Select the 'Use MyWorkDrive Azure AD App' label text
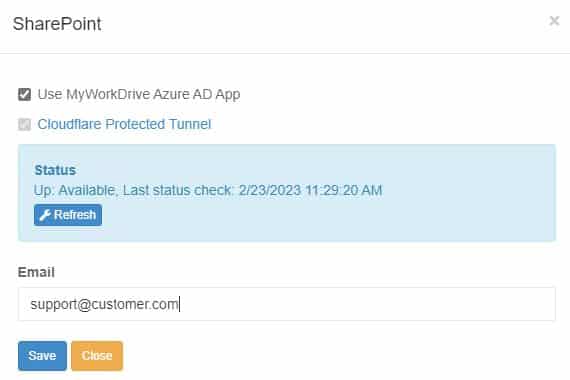This screenshot has width=570, height=380. tap(139, 95)
